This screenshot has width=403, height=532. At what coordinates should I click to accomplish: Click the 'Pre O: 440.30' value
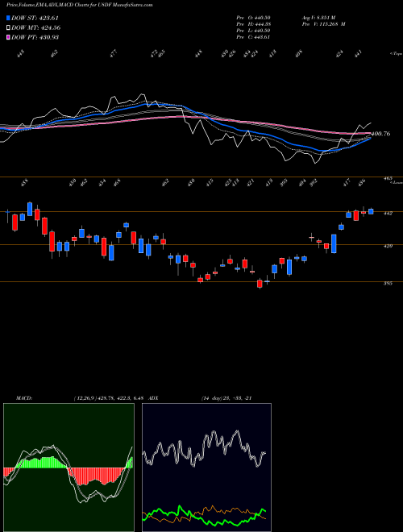[253, 18]
